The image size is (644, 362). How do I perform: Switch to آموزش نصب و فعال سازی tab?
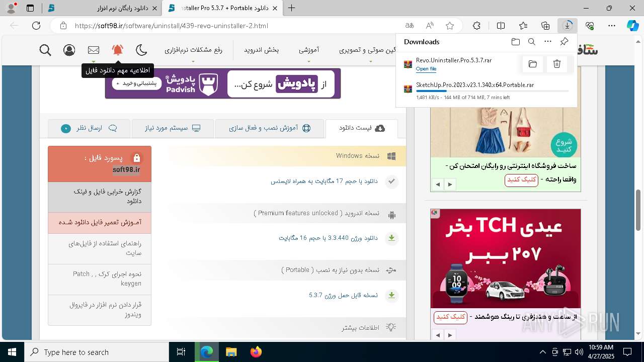pos(270,128)
